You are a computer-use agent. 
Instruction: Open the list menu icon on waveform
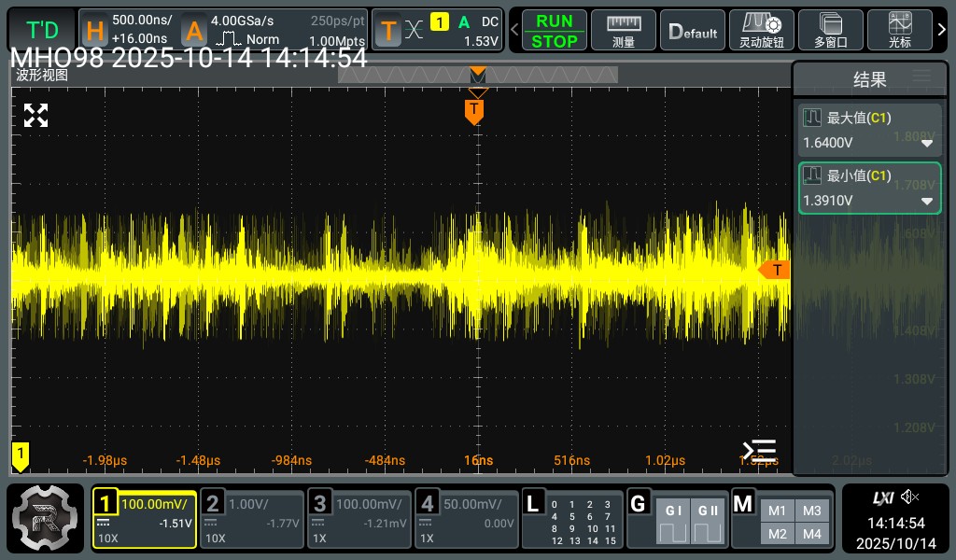759,451
